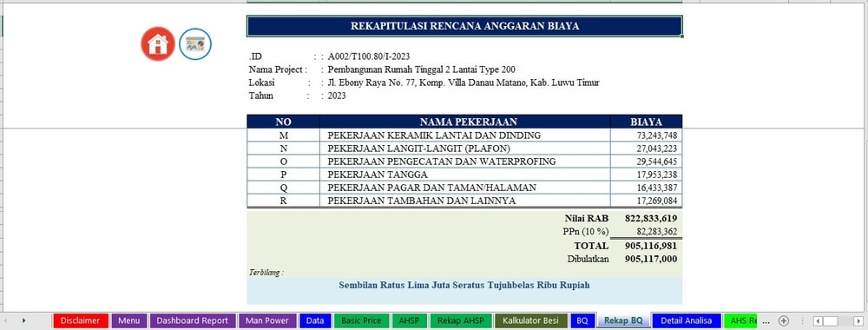
Task: Select row letter Q cell
Action: pos(283,188)
